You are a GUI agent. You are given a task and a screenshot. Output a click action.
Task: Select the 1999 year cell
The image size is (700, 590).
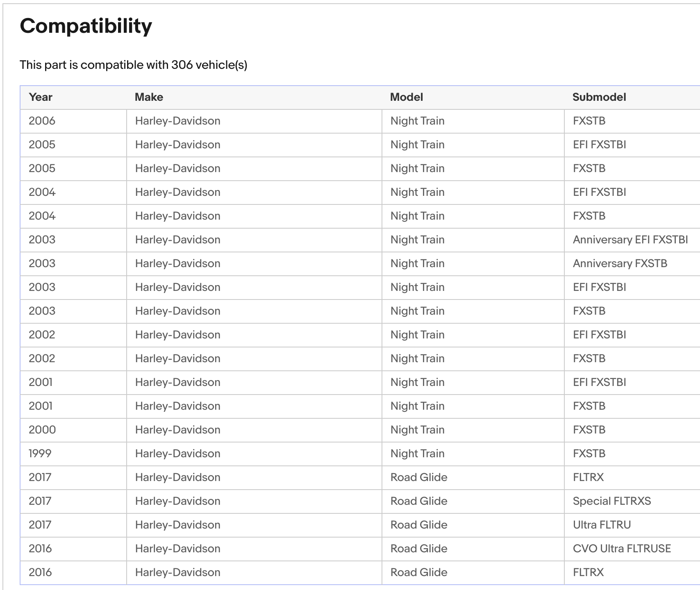point(40,454)
